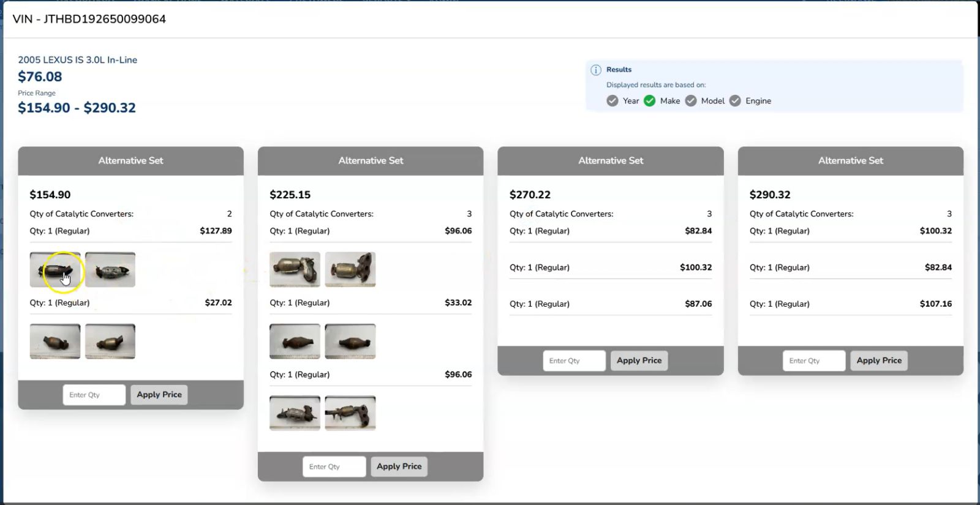Open second converter photo under $127.89

[110, 269]
